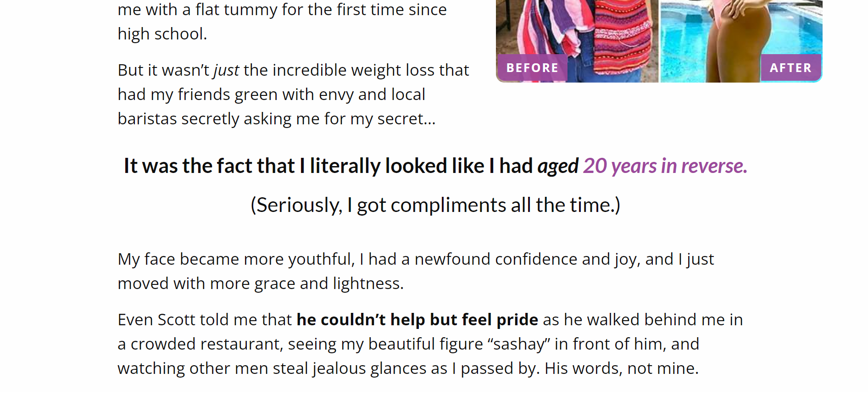Click "His words, not mine." sentence
The image size is (868, 395).
click(622, 368)
